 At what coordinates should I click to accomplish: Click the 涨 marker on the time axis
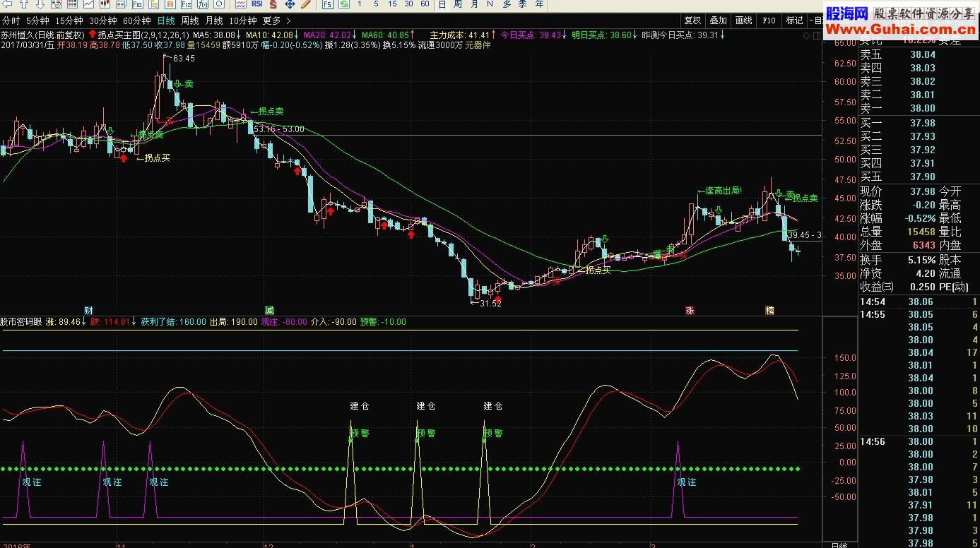pos(690,310)
